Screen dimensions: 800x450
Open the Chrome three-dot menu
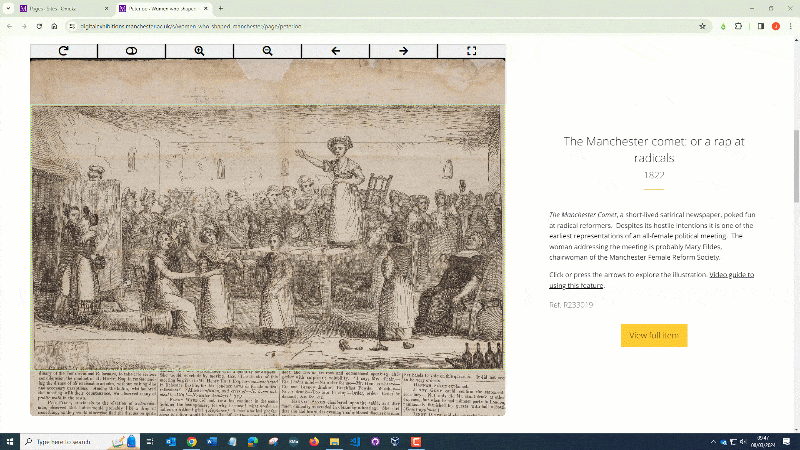[x=790, y=26]
